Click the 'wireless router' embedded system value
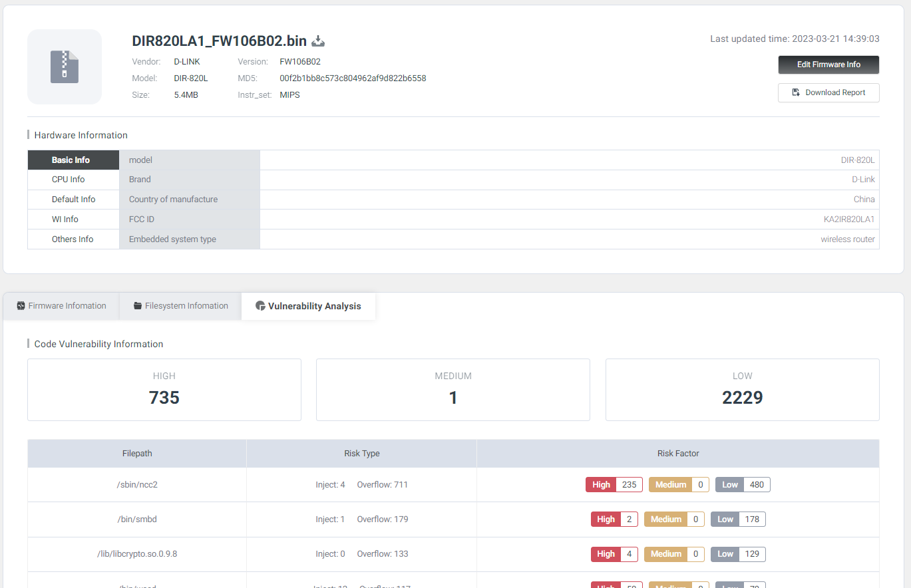 (848, 239)
